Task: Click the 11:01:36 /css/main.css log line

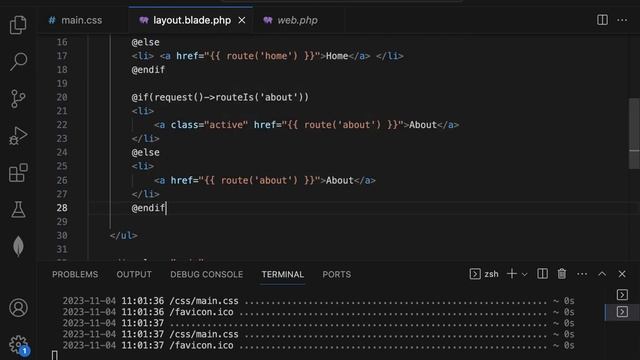Action: tap(318, 301)
